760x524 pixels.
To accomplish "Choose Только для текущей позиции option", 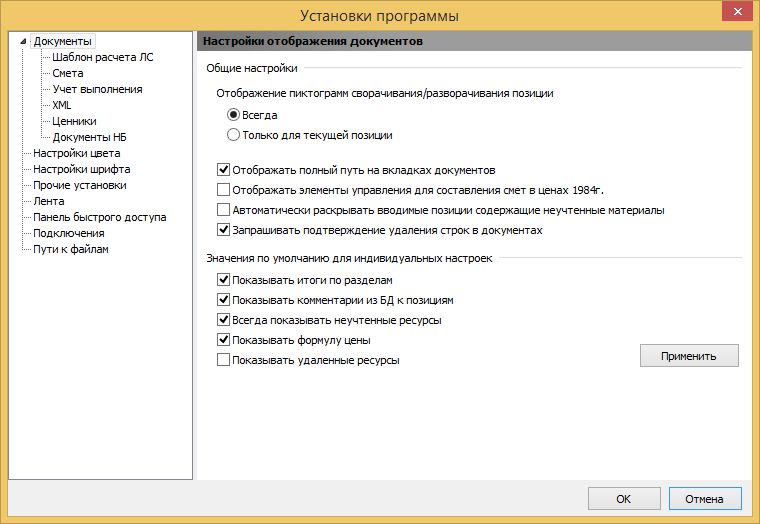I will coord(234,134).
